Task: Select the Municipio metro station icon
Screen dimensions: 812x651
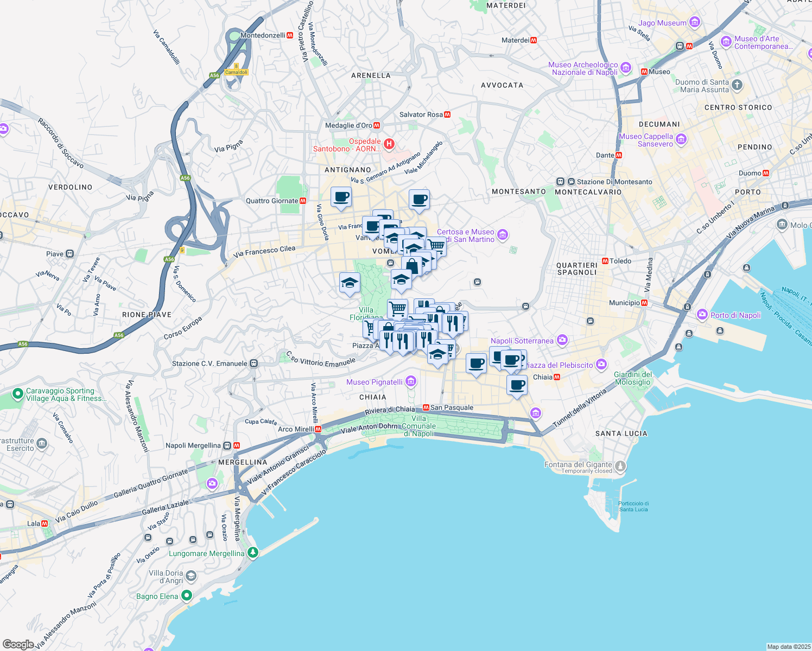Action: click(644, 303)
